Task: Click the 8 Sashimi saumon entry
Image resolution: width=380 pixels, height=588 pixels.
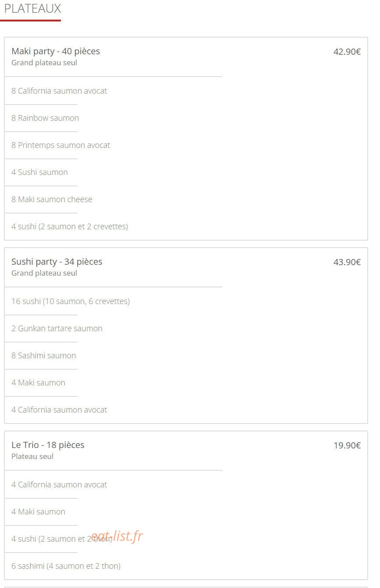Action: click(x=44, y=356)
